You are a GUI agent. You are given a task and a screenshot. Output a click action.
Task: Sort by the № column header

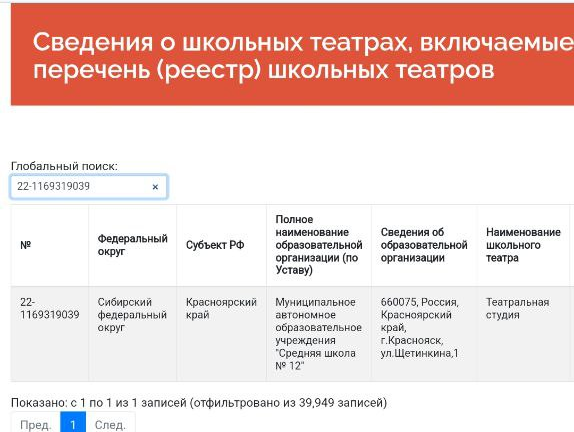50,245
